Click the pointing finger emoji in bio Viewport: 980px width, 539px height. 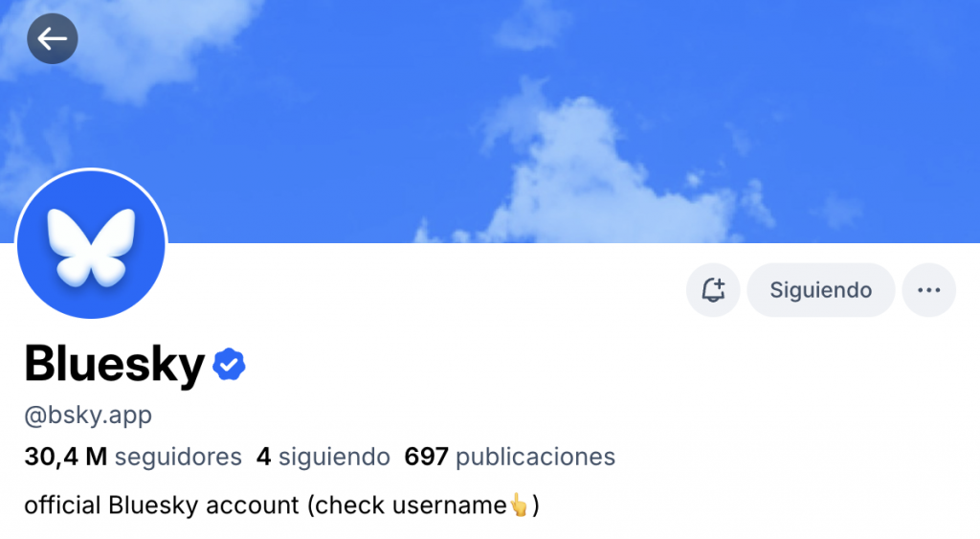coord(519,505)
